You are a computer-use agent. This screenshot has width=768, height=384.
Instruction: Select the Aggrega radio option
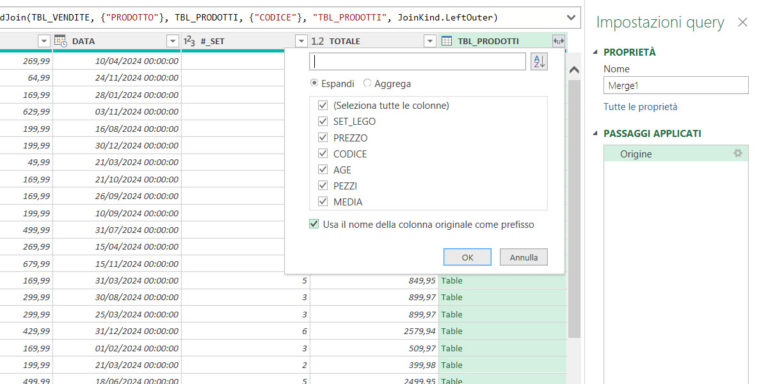(367, 84)
